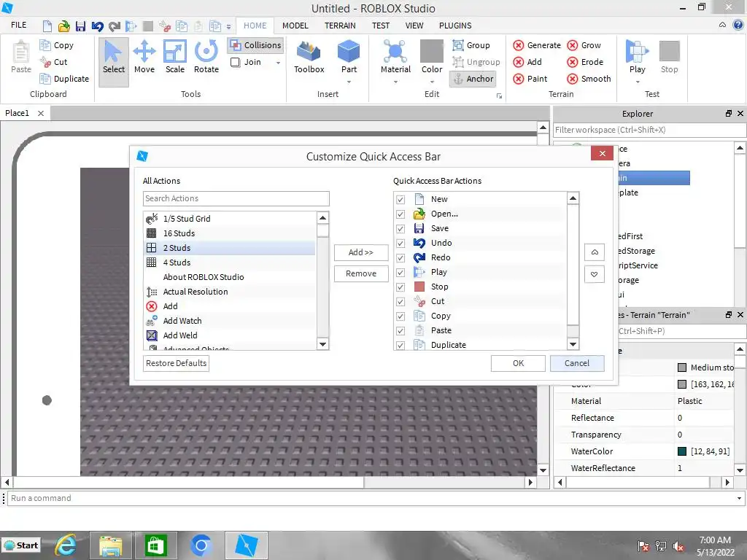Image resolution: width=747 pixels, height=560 pixels.
Task: Open the Join options dropdown arrow
Action: pyautogui.click(x=278, y=63)
